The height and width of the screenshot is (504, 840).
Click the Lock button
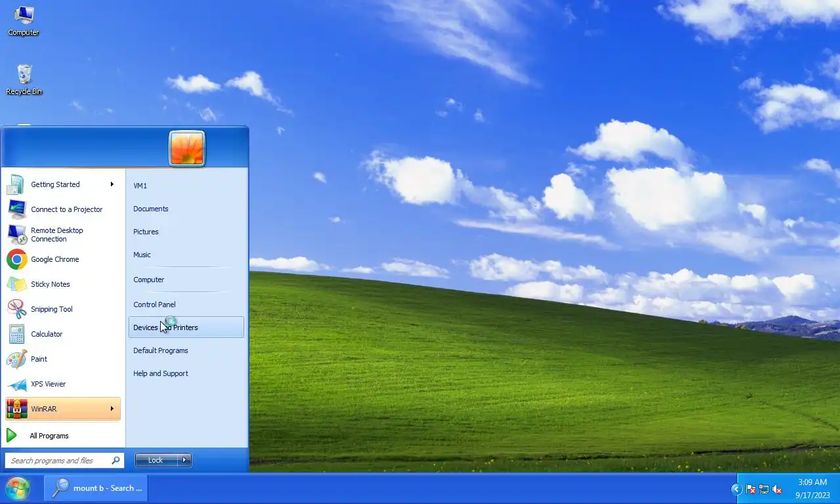[157, 460]
